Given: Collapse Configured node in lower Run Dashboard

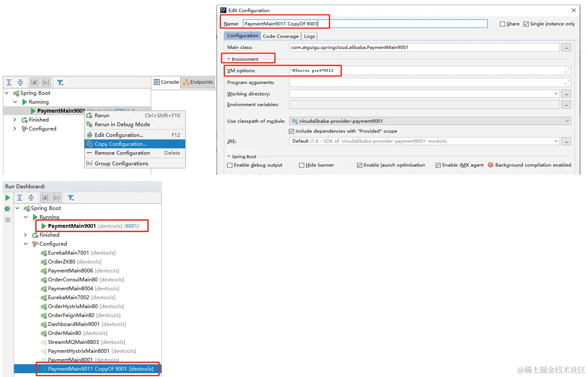Looking at the screenshot, I should click(x=26, y=244).
